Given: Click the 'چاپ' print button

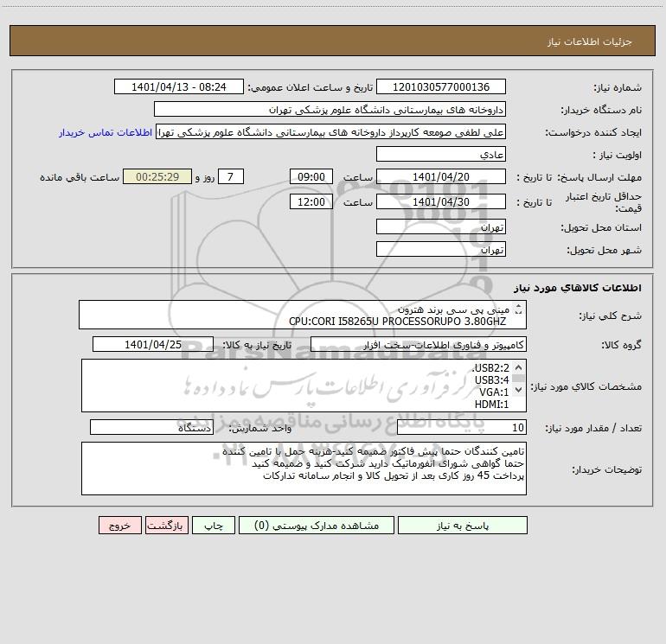Looking at the screenshot, I should click(x=214, y=526).
